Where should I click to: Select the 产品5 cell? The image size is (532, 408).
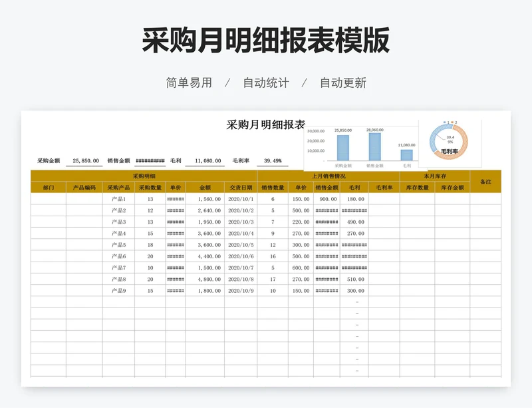coord(119,245)
